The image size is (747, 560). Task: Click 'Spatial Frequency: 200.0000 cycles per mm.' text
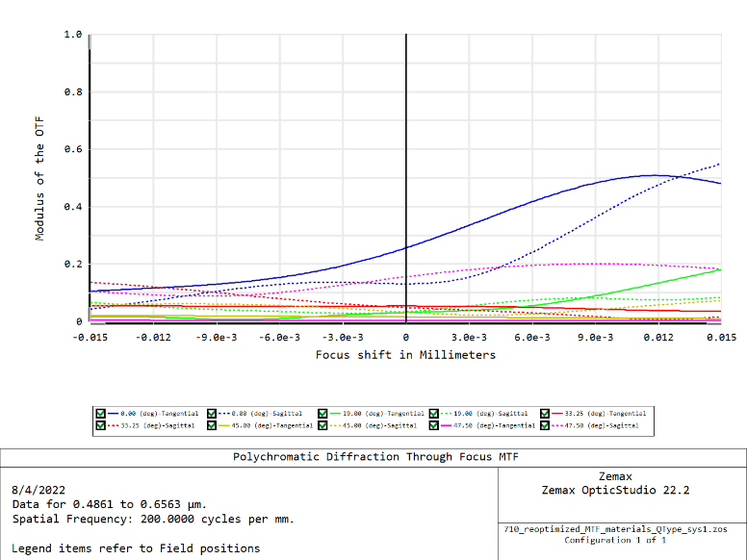(x=153, y=519)
